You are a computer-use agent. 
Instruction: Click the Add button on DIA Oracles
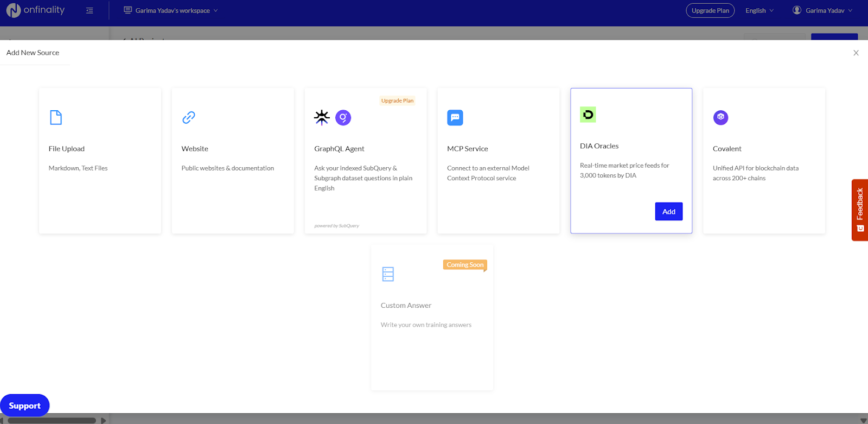669,212
